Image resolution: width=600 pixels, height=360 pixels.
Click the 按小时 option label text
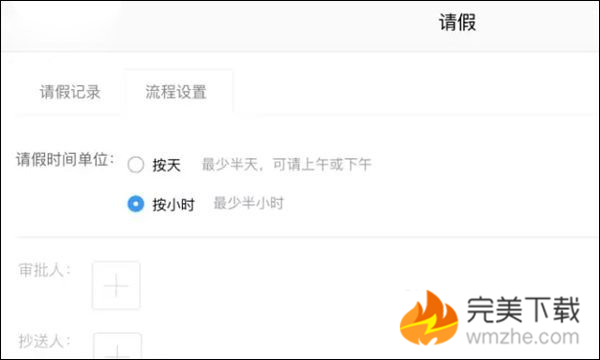(x=173, y=205)
